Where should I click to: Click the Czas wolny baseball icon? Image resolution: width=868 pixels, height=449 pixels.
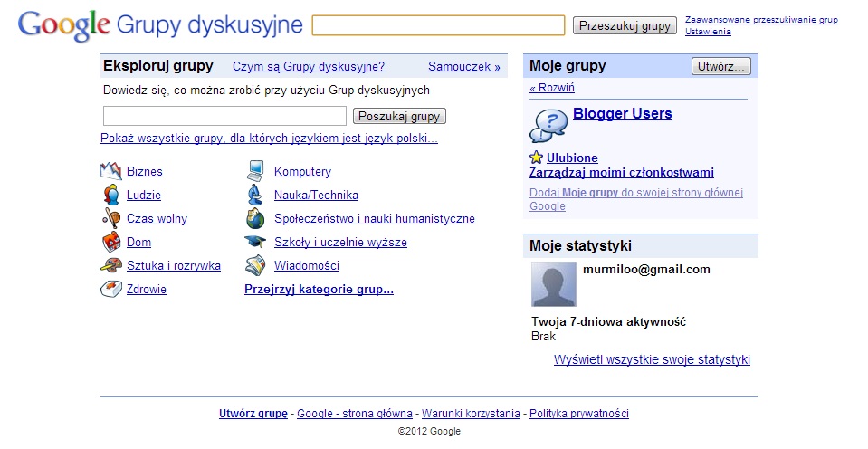pos(110,218)
